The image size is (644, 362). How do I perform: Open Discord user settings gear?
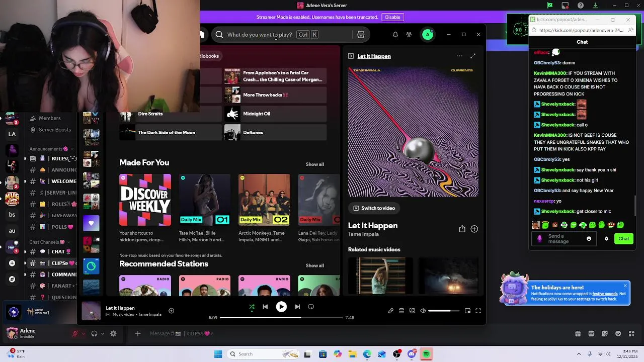click(113, 333)
